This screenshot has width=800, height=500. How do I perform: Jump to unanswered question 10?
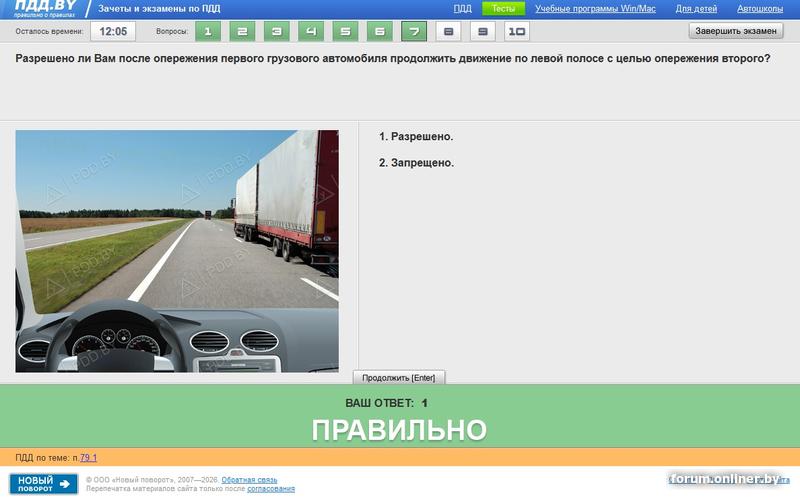[x=517, y=31]
